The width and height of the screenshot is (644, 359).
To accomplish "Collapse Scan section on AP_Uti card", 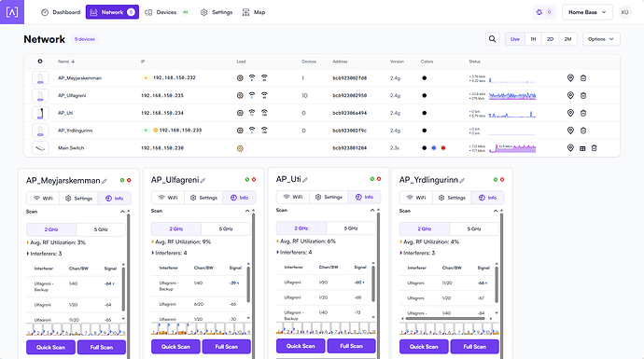I will 372,210.
